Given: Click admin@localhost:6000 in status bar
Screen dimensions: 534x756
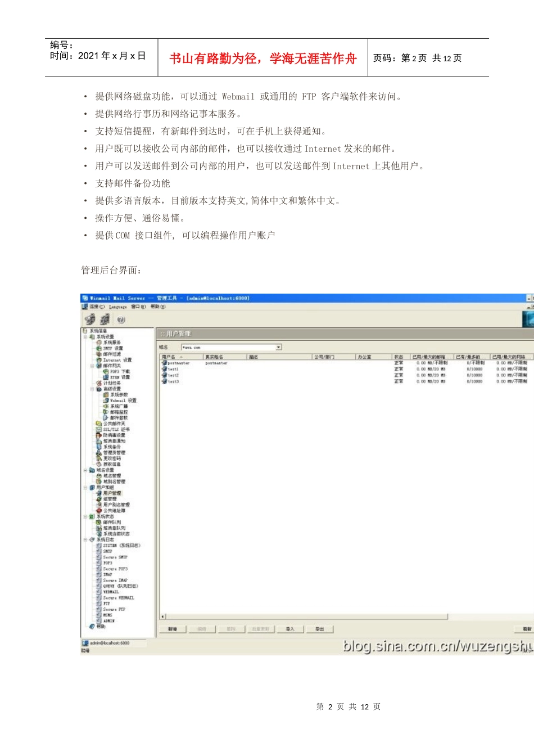Looking at the screenshot, I should click(x=110, y=642).
